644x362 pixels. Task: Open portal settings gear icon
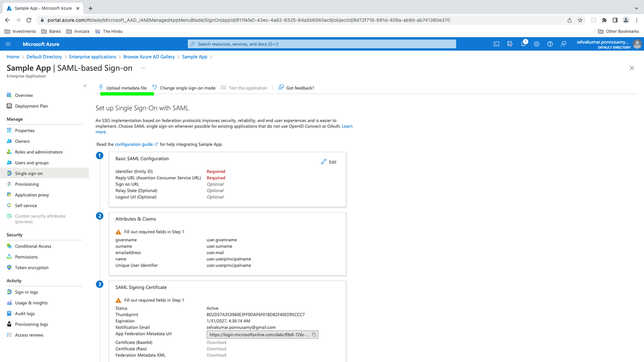537,44
